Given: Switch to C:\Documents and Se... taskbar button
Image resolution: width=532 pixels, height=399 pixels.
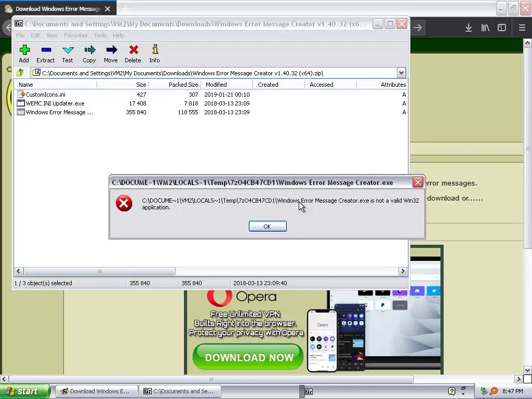Looking at the screenshot, I should click(180, 391).
